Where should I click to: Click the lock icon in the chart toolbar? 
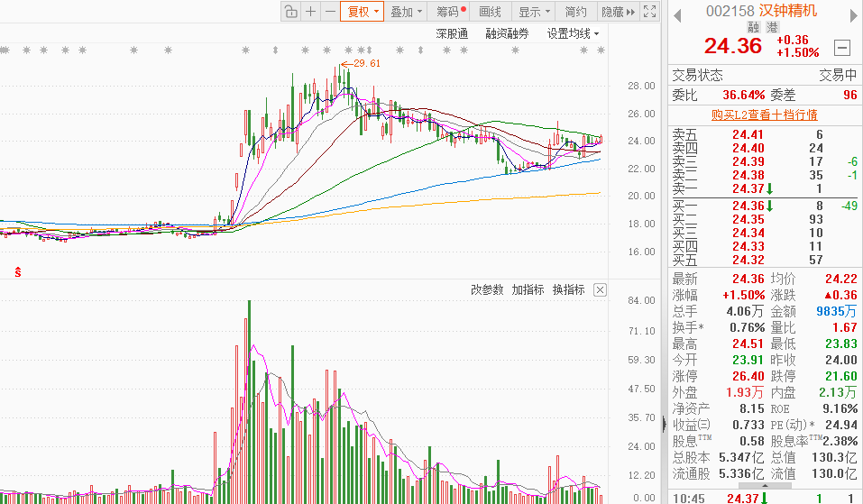point(291,12)
